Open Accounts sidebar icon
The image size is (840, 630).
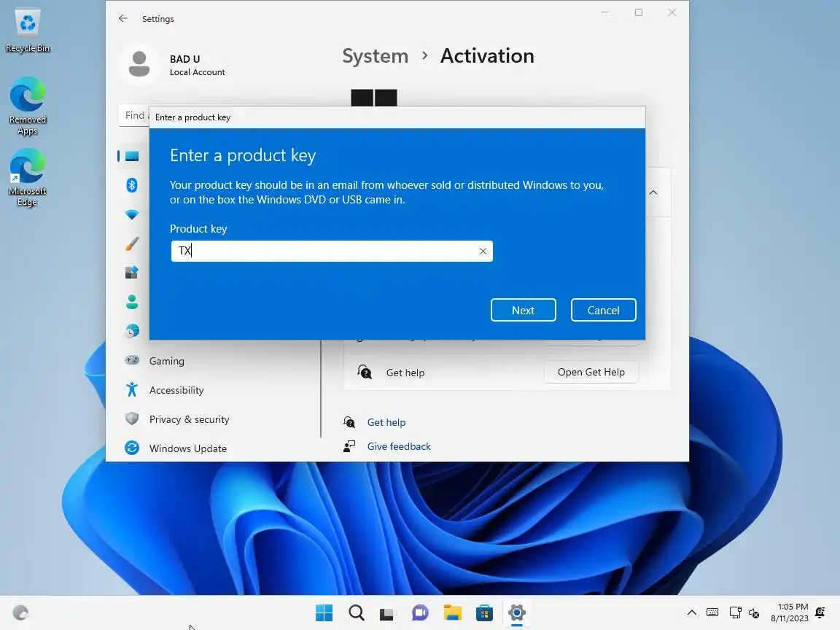pyautogui.click(x=132, y=302)
